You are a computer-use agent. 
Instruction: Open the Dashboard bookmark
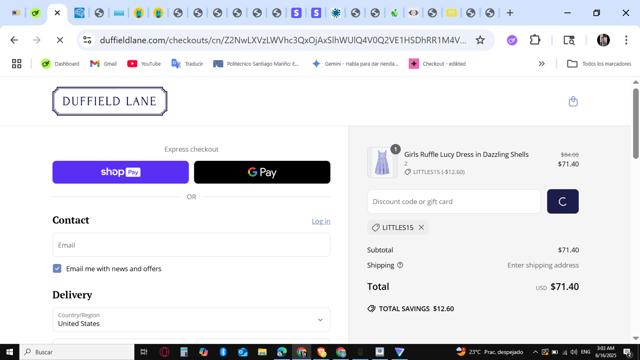pyautogui.click(x=60, y=64)
